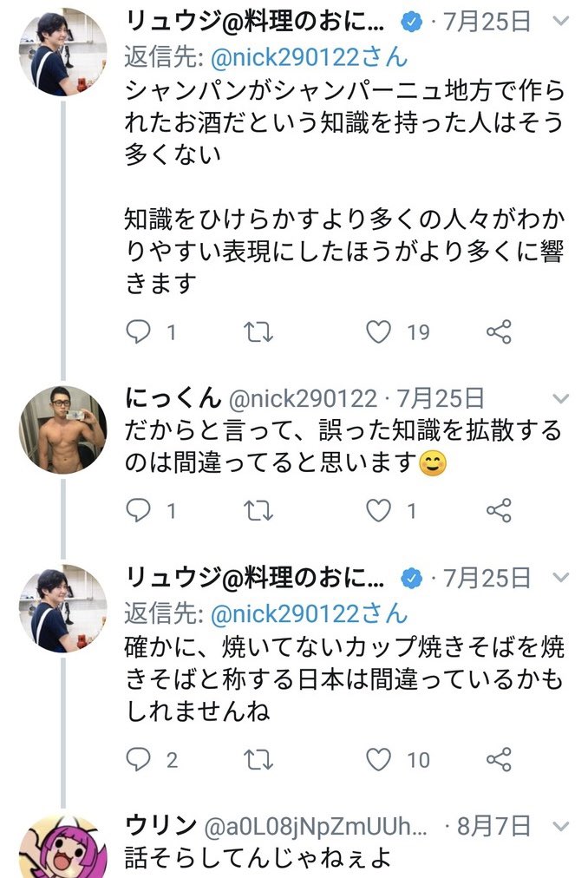Screen dimensions: 588x878
Task: Like the tweet with 19 likes
Action: point(379,331)
